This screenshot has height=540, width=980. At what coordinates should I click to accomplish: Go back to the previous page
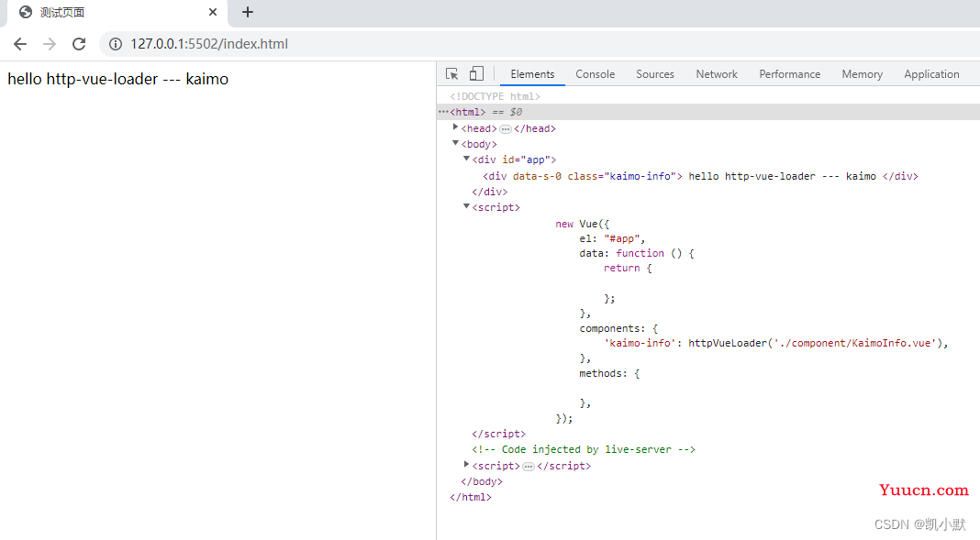20,44
